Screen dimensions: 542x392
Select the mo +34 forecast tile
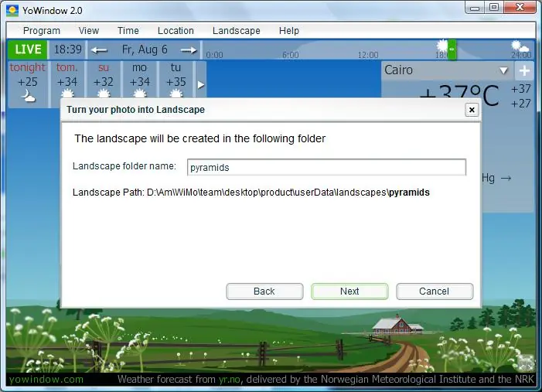click(x=140, y=80)
